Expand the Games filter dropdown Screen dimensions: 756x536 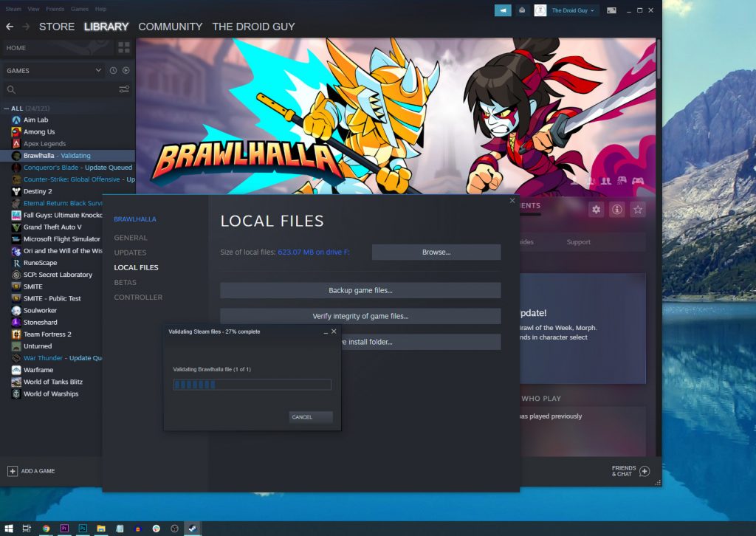[x=98, y=70]
